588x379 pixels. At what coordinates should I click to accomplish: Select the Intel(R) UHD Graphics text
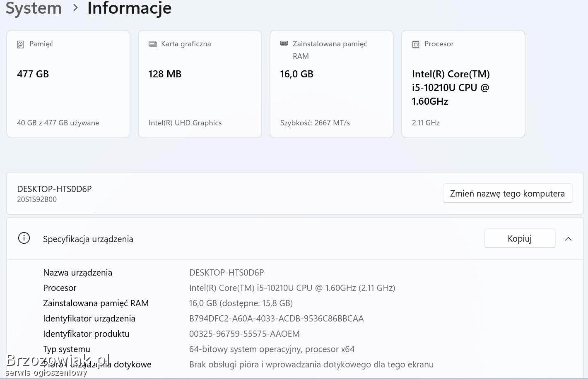tap(185, 123)
